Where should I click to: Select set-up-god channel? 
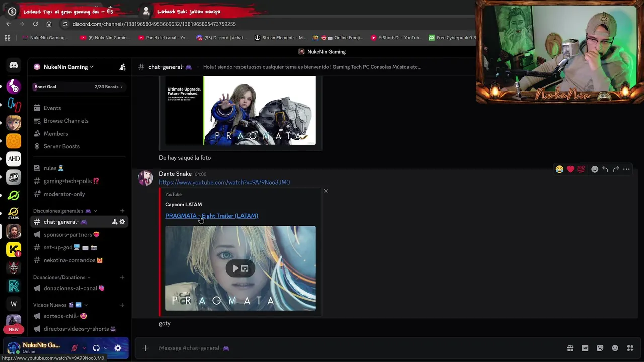(79, 247)
